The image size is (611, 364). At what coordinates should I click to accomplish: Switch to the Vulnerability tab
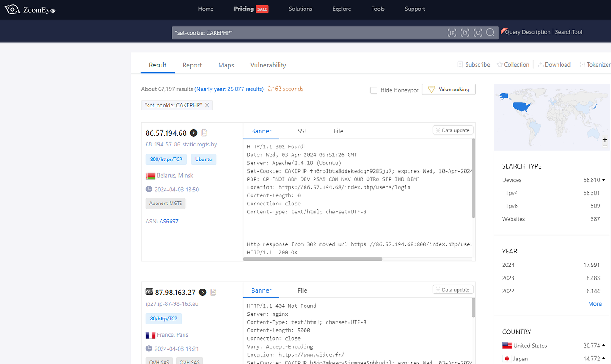(268, 65)
